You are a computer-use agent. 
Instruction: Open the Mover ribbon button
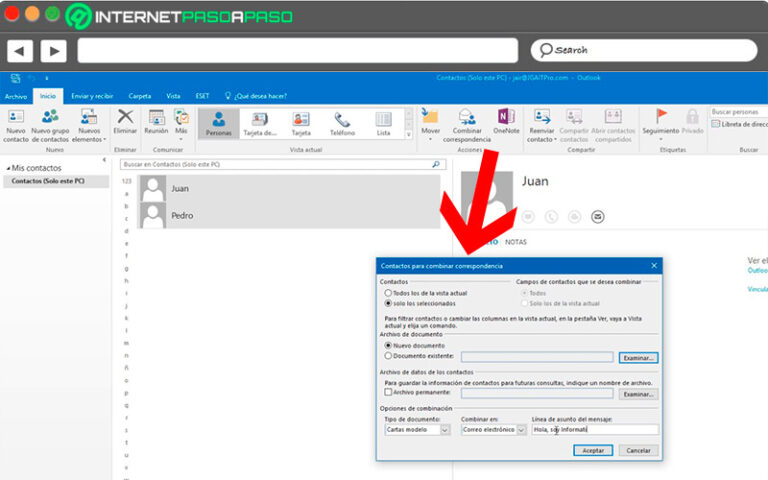[x=430, y=124]
